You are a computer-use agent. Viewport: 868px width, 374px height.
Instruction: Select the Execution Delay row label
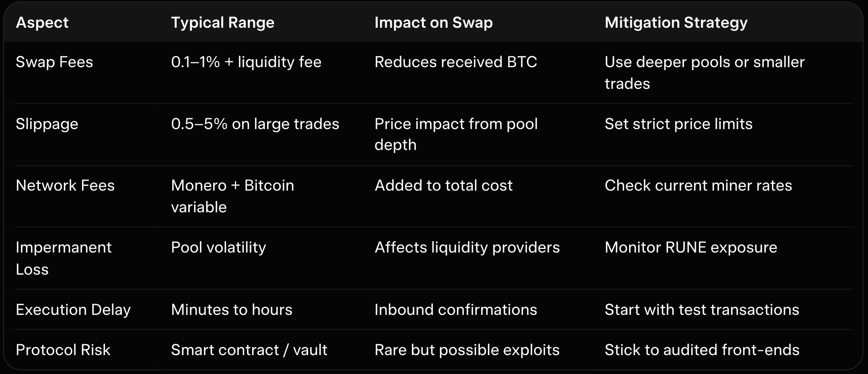73,310
